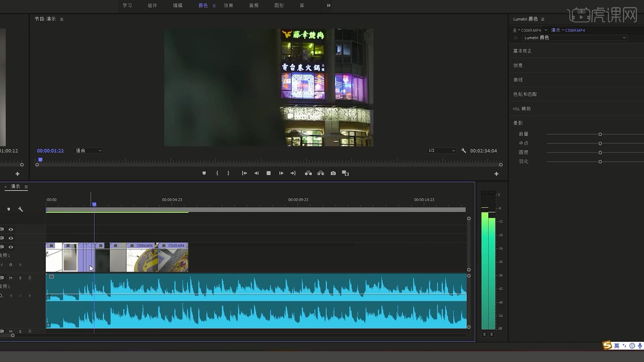
Task: Click the Mark In bracket button
Action: 217,173
